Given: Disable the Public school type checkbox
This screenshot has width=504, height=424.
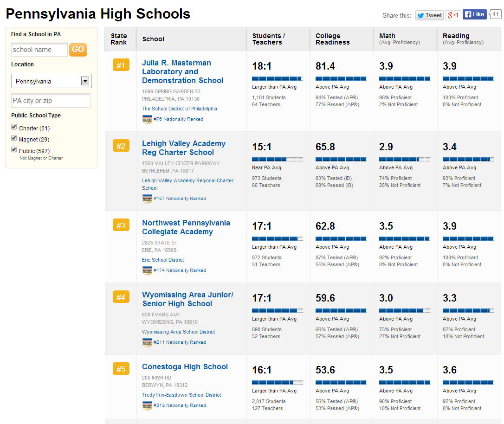Looking at the screenshot, I should click(14, 150).
